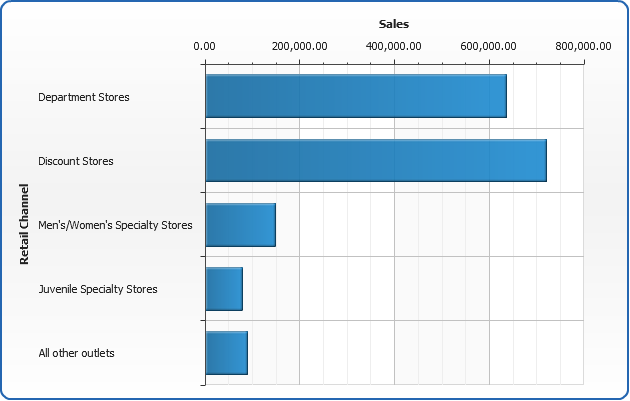The image size is (630, 401).
Task: Select the Juvenile Specialty Stores label
Action: [x=98, y=289]
